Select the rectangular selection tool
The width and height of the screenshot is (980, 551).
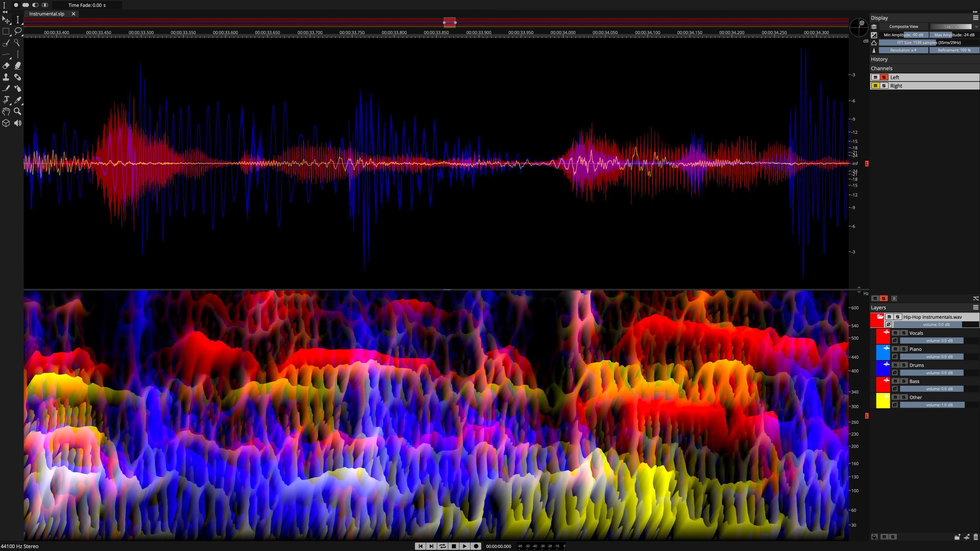6,32
